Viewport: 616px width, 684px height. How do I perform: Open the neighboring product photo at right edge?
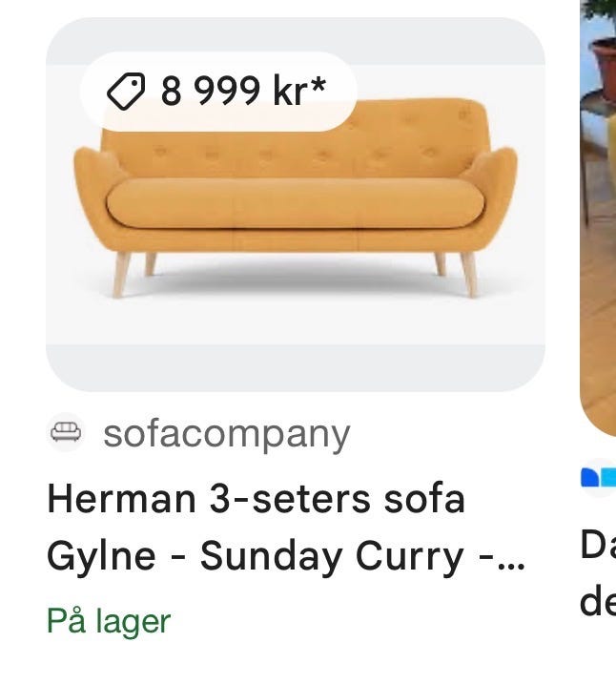tap(598, 218)
